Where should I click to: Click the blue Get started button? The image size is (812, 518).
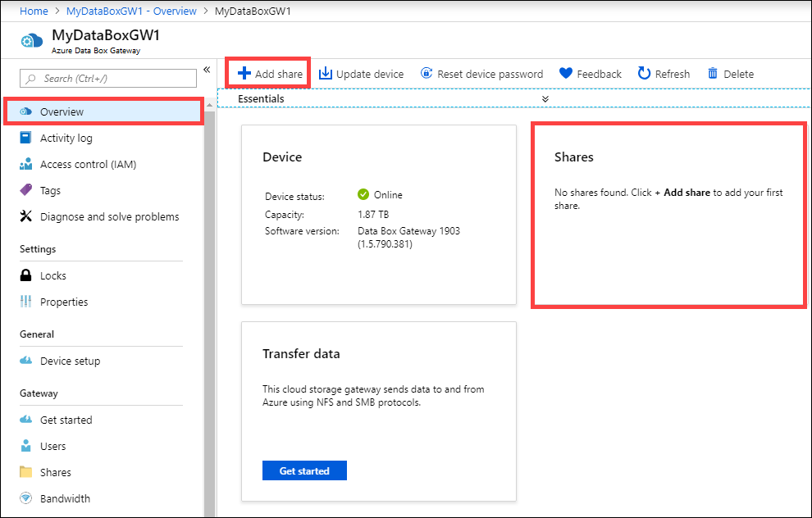tap(304, 471)
